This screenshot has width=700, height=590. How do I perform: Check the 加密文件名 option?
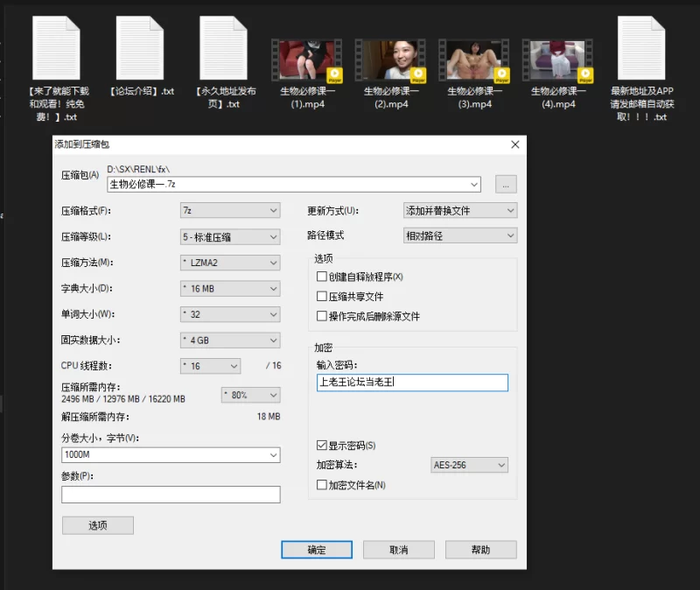(322, 484)
